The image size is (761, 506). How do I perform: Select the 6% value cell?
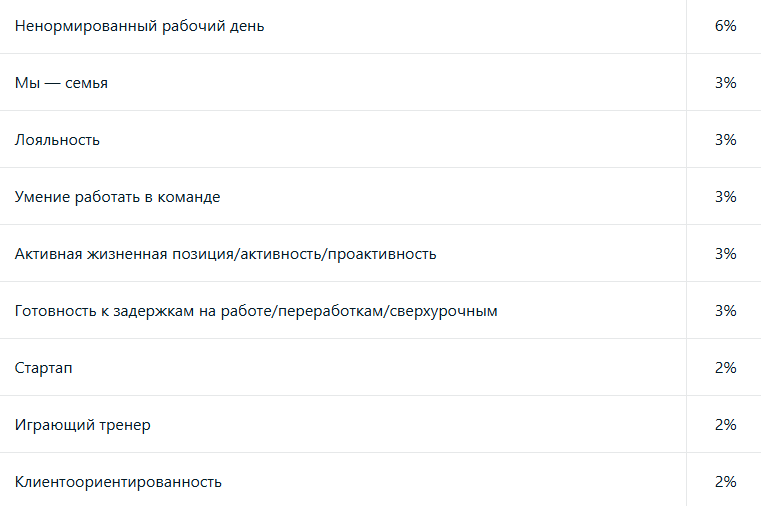pyautogui.click(x=726, y=26)
